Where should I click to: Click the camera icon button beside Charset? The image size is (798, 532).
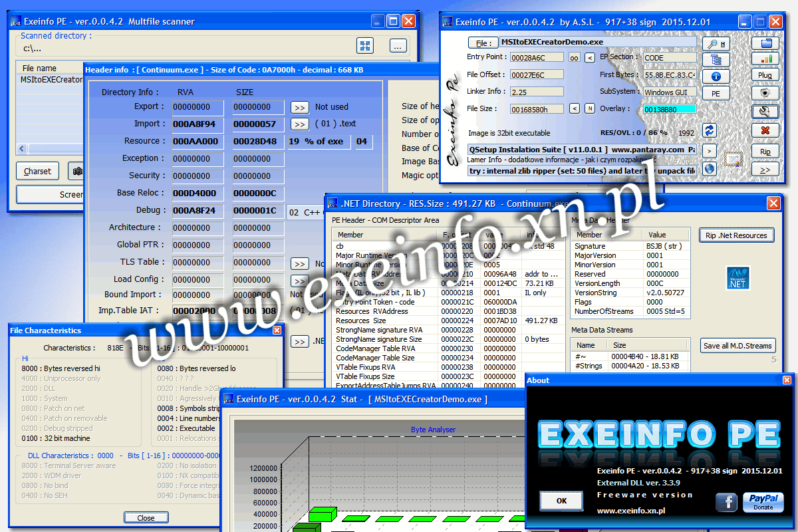76,171
